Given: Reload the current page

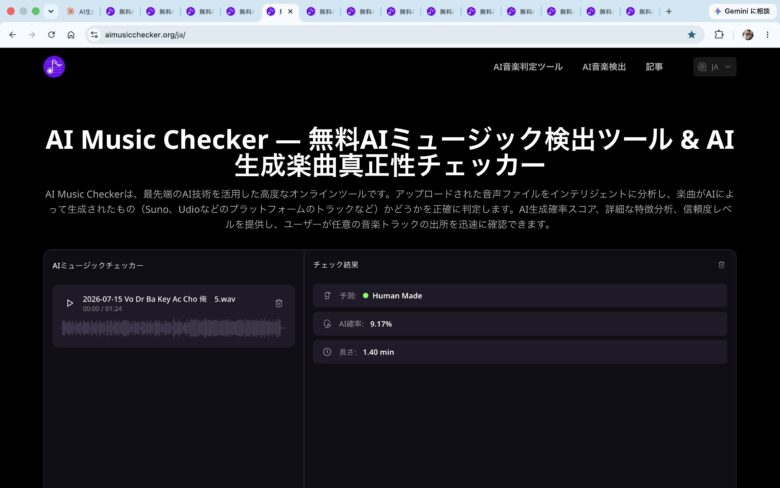Looking at the screenshot, I should click(51, 35).
